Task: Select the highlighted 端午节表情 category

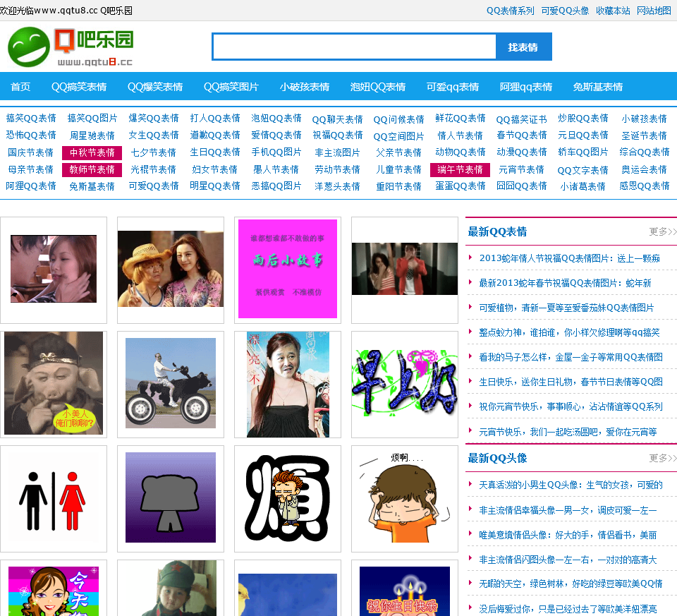Action: 460,170
